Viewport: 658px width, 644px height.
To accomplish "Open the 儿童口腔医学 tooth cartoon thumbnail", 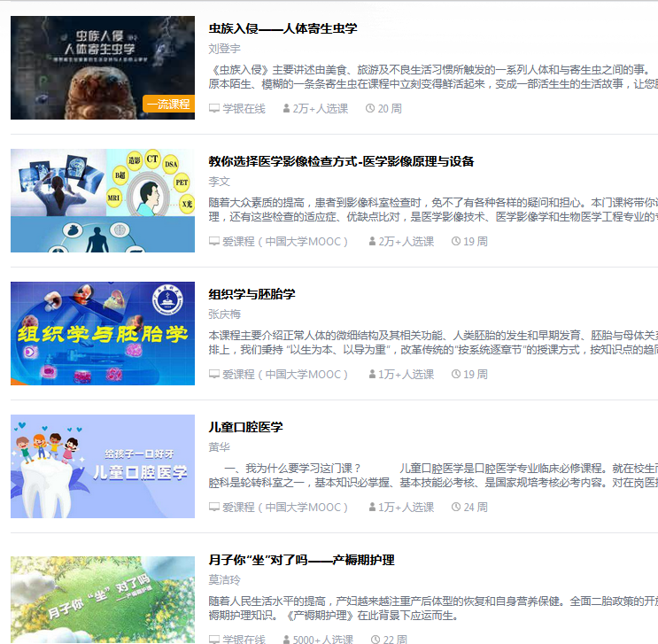I will point(103,466).
